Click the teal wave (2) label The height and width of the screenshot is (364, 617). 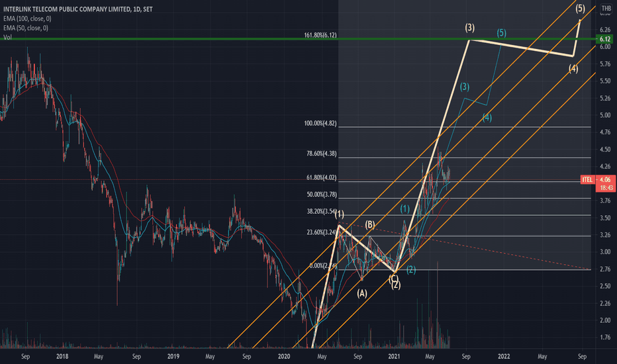click(x=411, y=269)
